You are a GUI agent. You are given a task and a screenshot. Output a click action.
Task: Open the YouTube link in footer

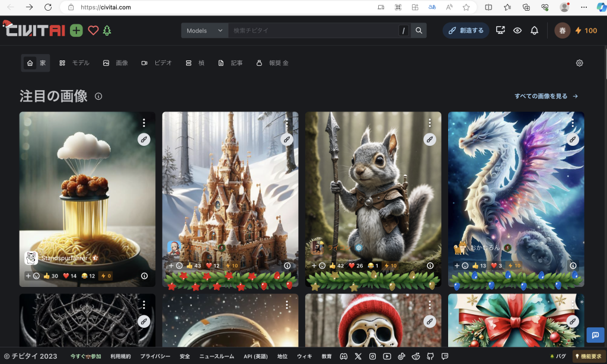tap(387, 356)
